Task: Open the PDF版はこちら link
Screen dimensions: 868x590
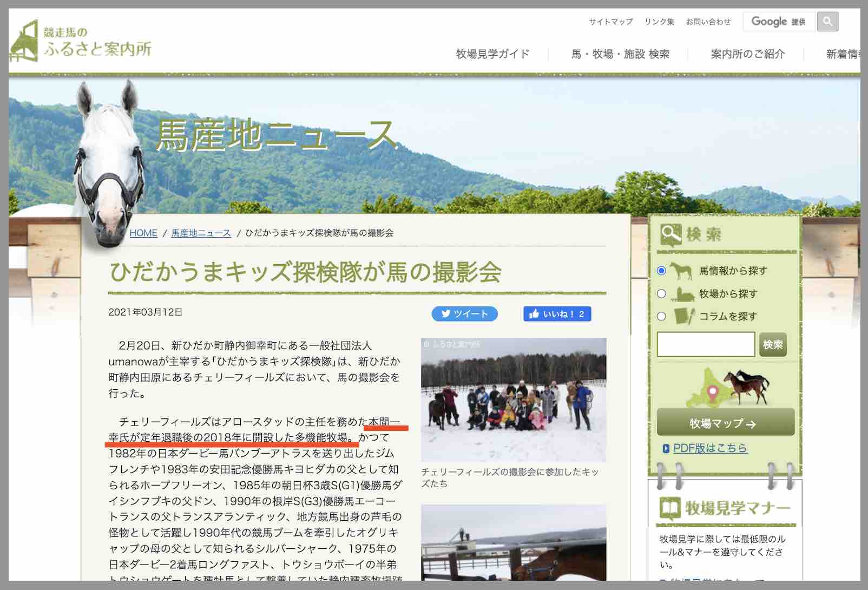Action: tap(709, 448)
